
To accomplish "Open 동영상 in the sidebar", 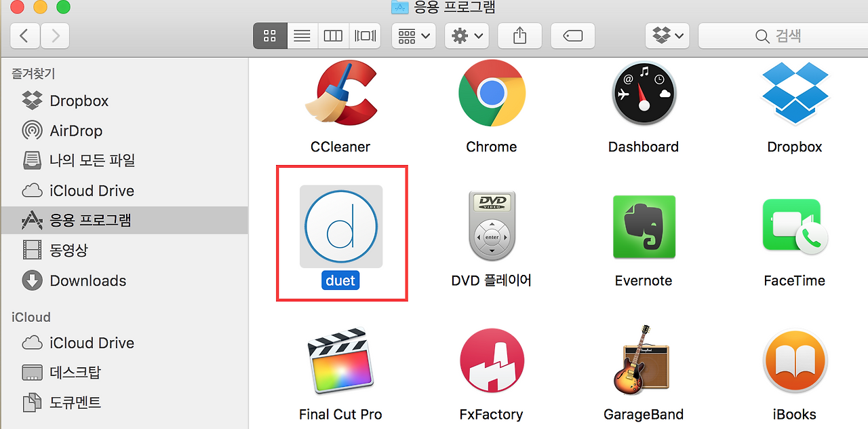I will click(x=124, y=250).
